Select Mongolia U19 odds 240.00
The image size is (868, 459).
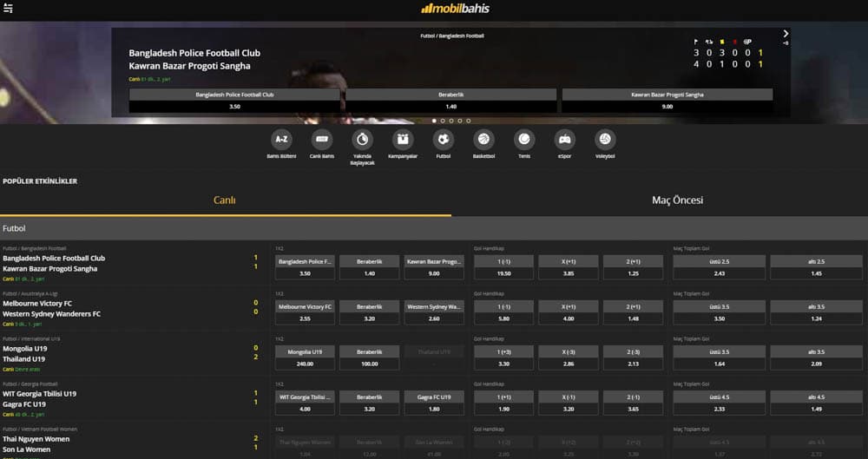305,357
